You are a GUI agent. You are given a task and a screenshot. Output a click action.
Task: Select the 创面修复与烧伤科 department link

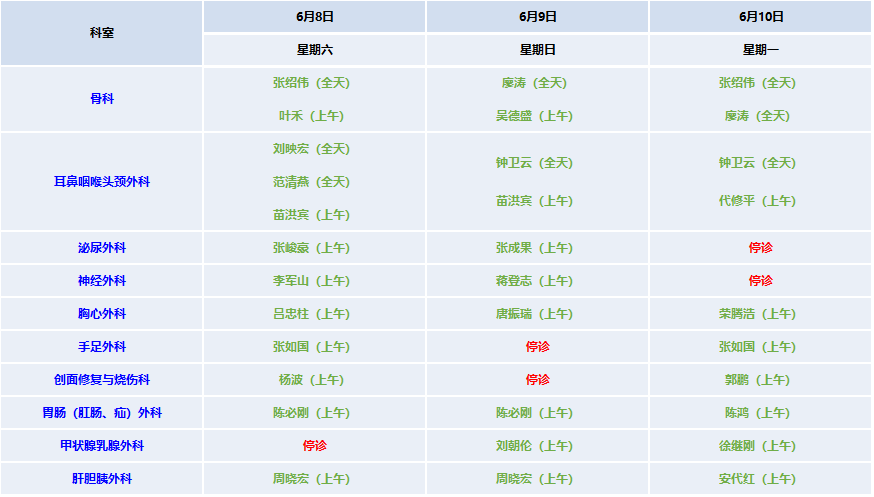102,380
